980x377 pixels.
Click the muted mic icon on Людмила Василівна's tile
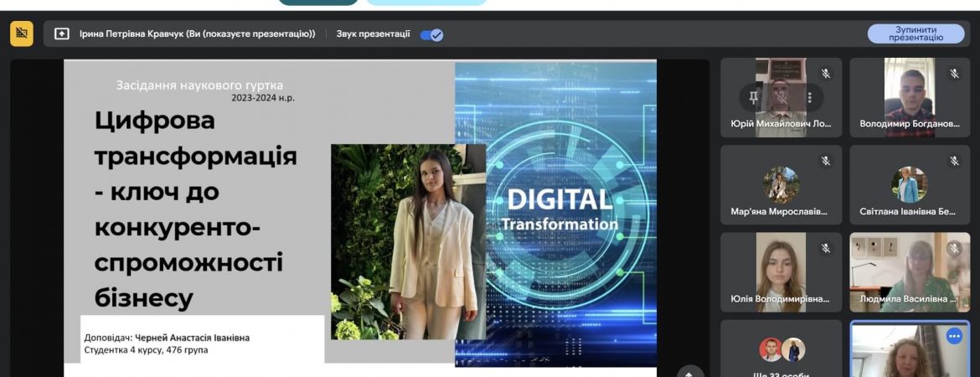(954, 248)
